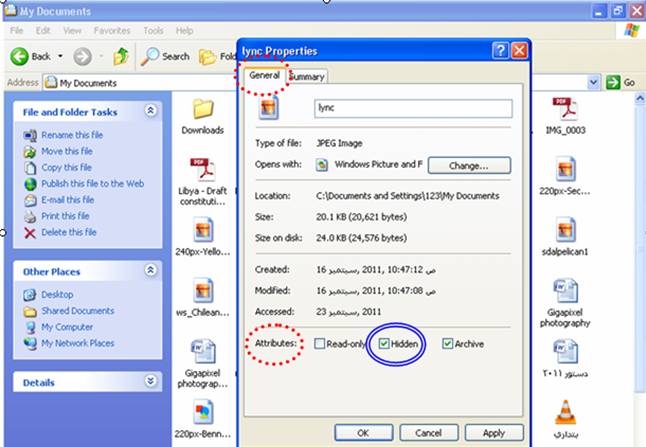Click the My Documents address bar field
The width and height of the screenshot is (646, 447).
tap(315, 82)
